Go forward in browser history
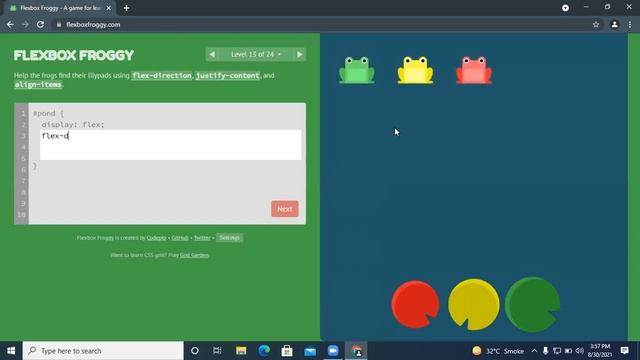Viewport: 640px width, 360px height. click(25, 24)
